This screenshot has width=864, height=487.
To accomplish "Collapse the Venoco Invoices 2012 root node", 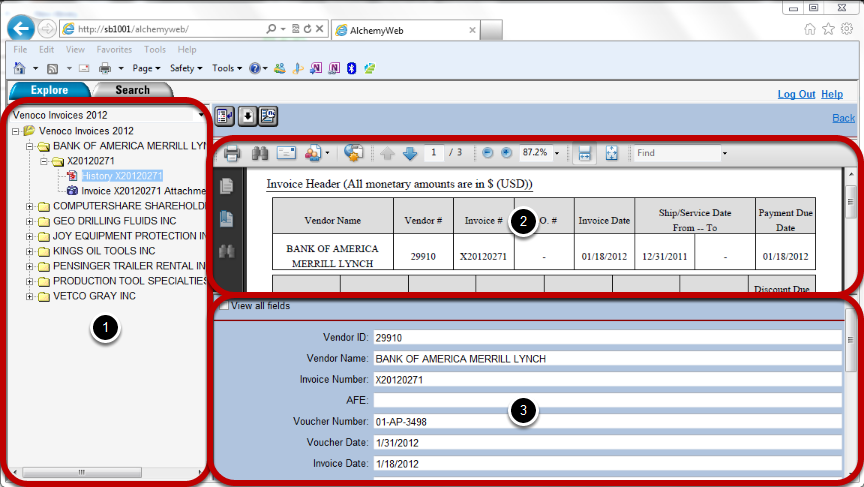I will tap(15, 131).
